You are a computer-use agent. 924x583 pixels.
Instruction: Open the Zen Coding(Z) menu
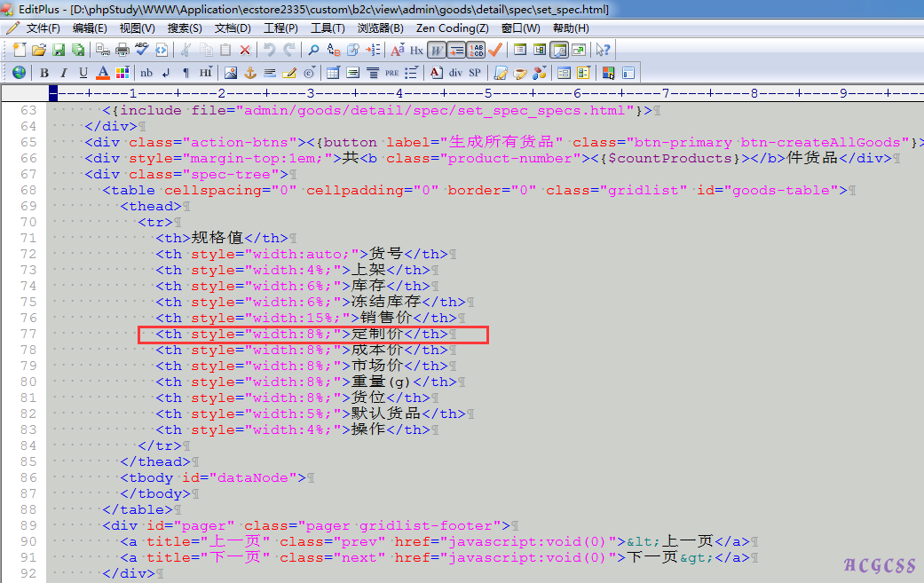coord(452,28)
